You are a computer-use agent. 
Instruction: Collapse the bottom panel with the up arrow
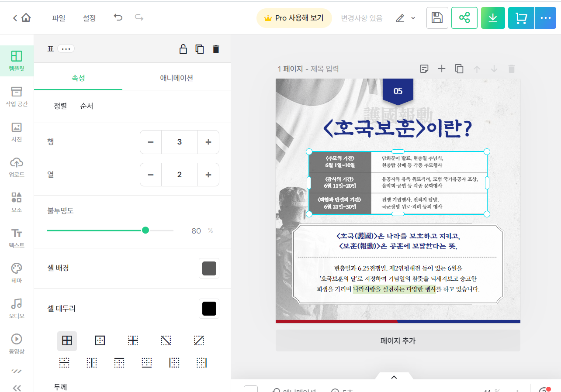point(394,377)
